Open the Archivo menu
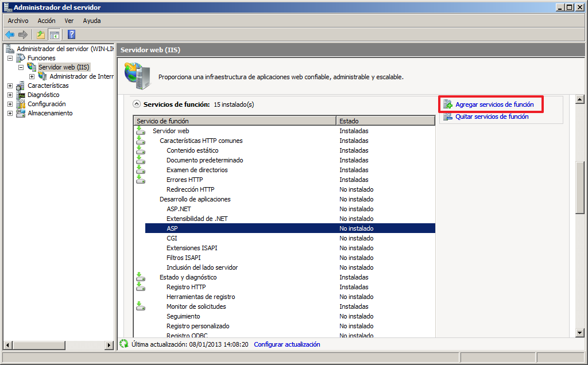 (18, 21)
